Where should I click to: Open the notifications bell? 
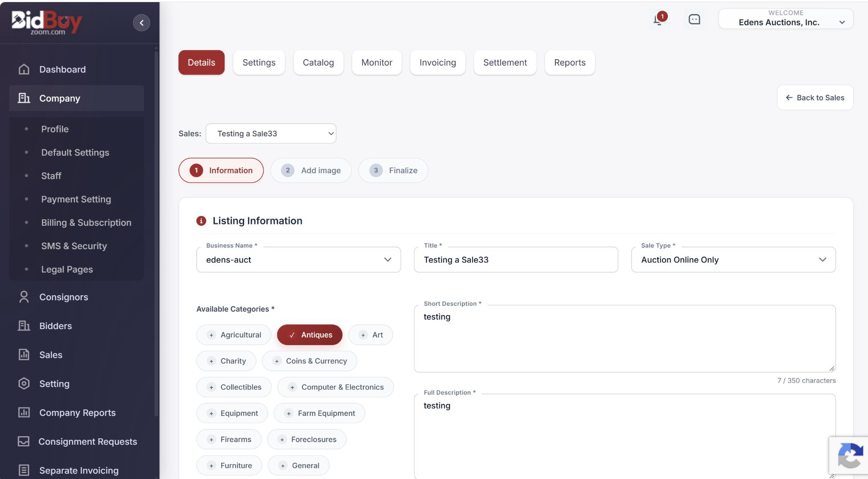(x=659, y=19)
